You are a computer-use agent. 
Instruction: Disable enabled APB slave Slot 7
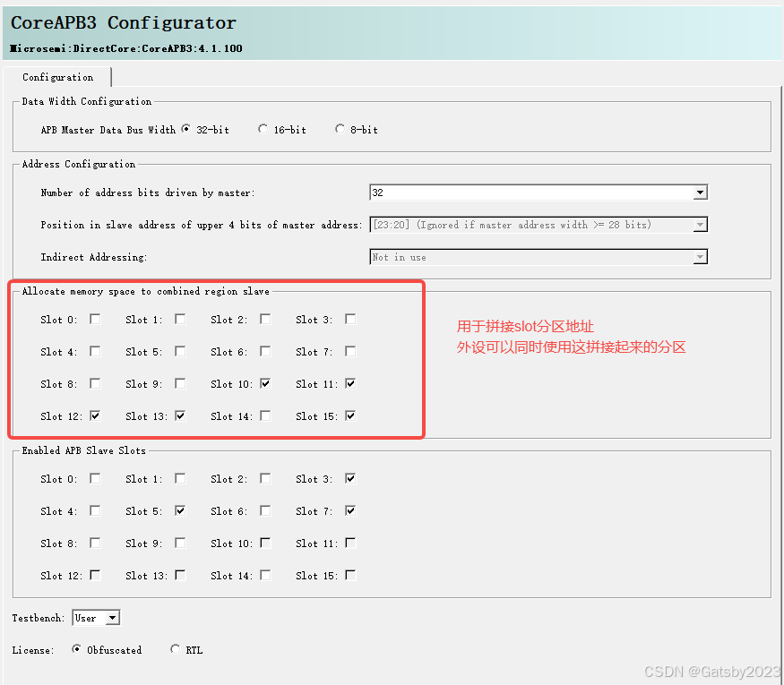click(350, 510)
